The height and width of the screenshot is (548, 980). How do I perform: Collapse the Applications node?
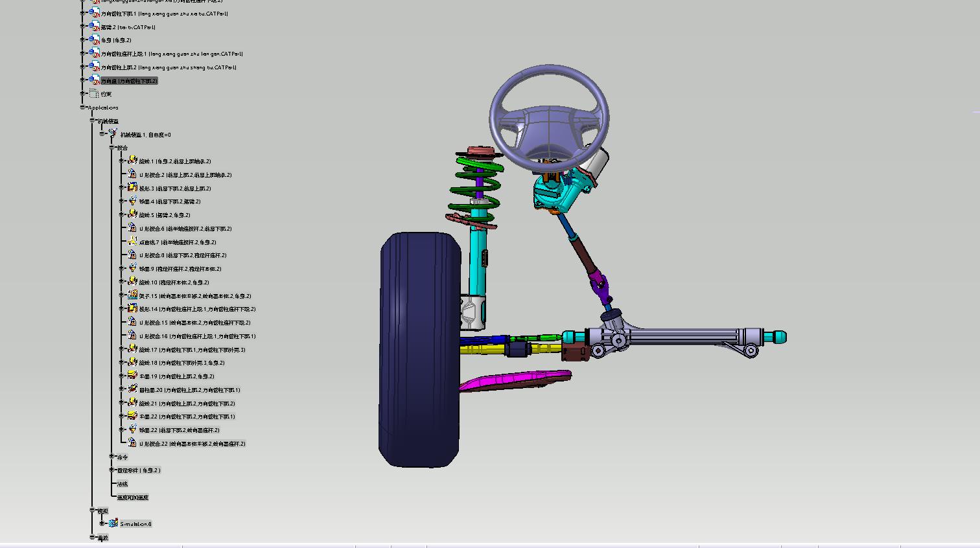83,108
